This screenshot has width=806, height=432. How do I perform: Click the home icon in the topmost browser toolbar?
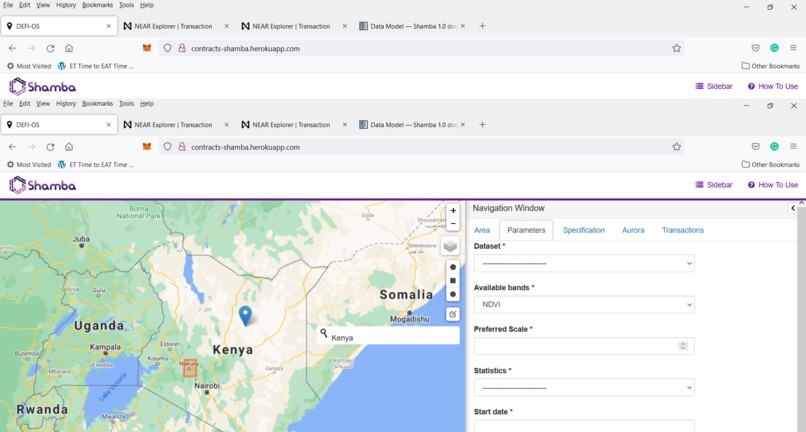69,48
